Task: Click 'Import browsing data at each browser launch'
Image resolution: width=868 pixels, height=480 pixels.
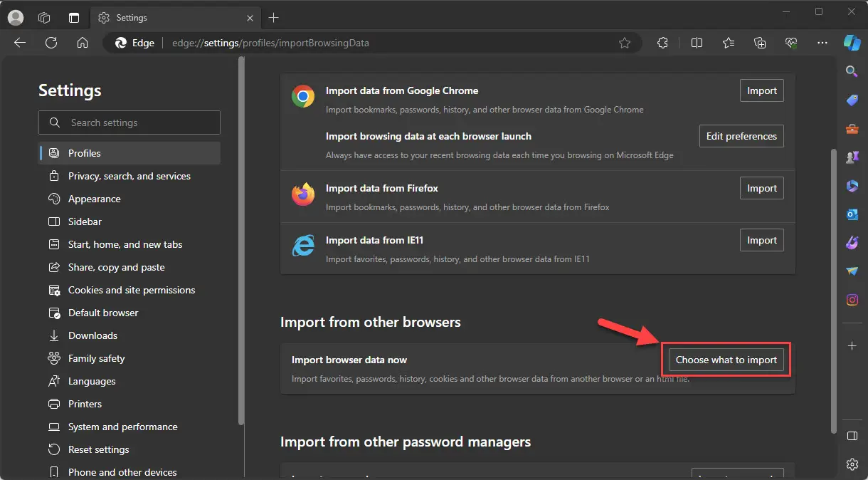Action: point(428,136)
